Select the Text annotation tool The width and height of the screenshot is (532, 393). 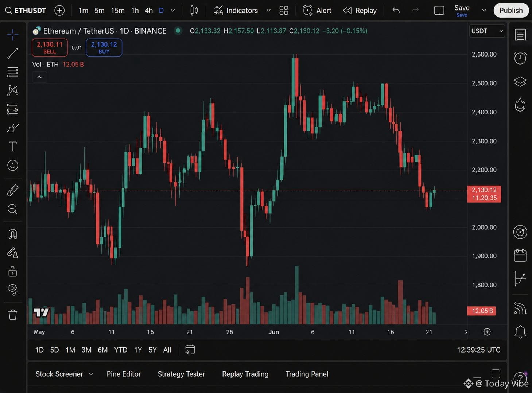point(13,147)
